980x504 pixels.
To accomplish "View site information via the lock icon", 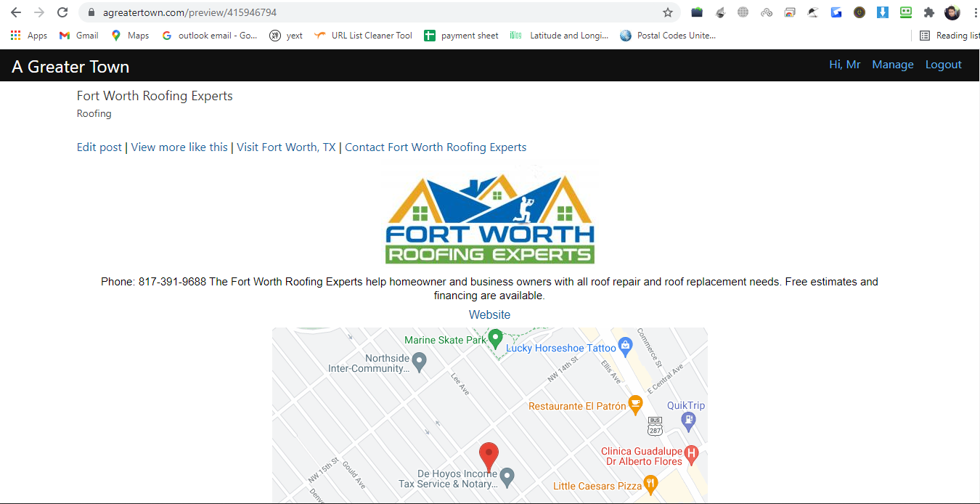I will pyautogui.click(x=91, y=12).
